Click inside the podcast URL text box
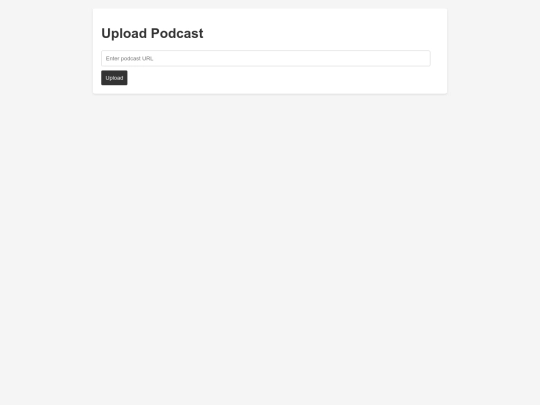This screenshot has height=405, width=540. 266,58
